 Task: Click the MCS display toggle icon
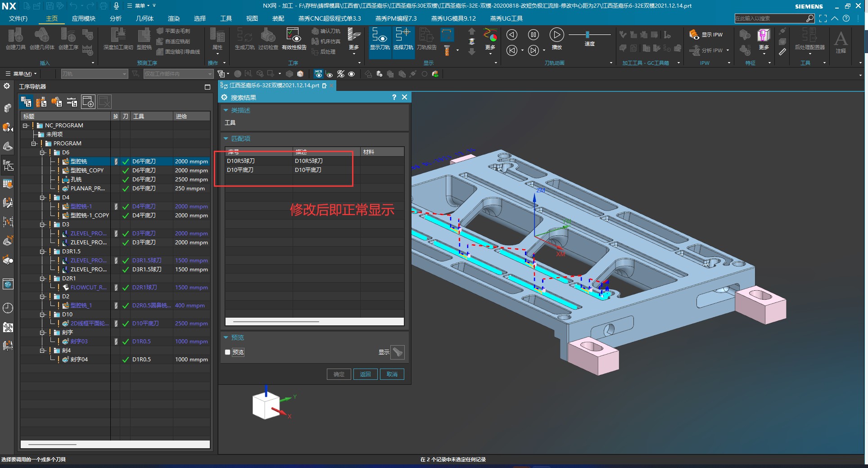[x=319, y=74]
